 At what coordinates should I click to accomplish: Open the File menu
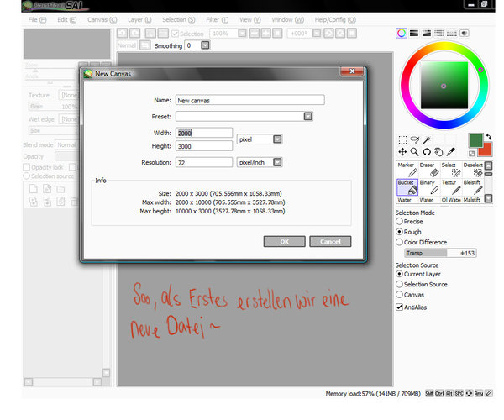(x=37, y=19)
